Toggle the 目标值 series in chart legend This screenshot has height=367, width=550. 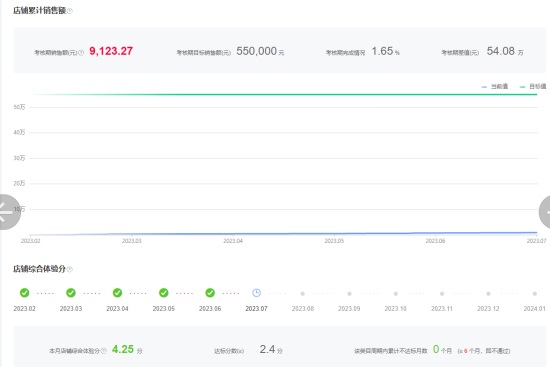click(x=533, y=86)
